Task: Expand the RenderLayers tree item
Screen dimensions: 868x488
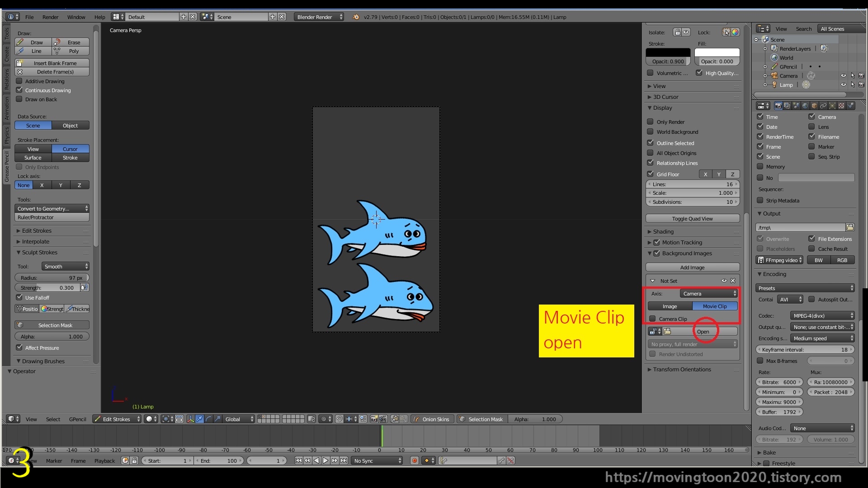Action: (765, 48)
